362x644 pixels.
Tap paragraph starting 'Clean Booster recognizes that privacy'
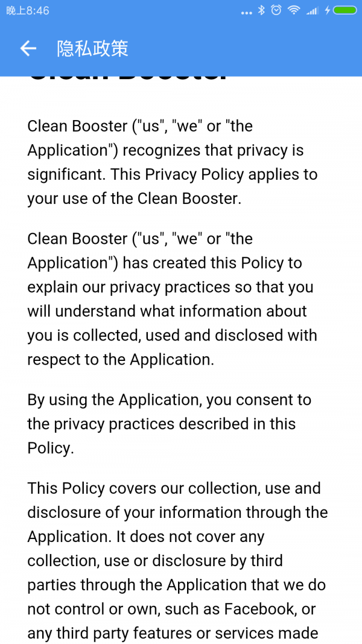point(173,162)
